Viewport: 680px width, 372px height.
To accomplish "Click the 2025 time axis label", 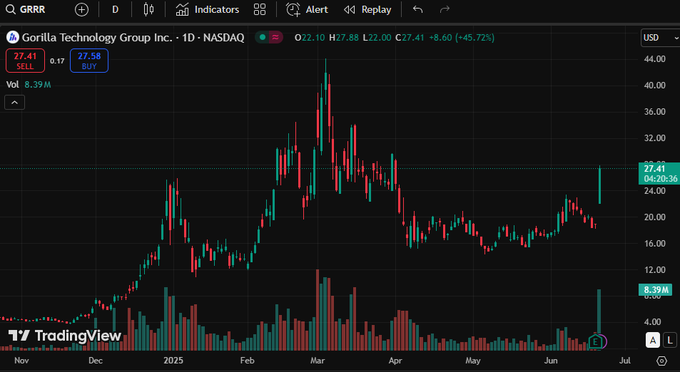I will (x=173, y=361).
